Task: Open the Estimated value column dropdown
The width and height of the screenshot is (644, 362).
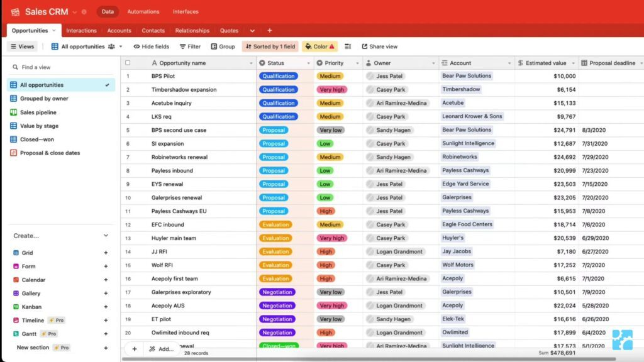Action: coord(574,63)
